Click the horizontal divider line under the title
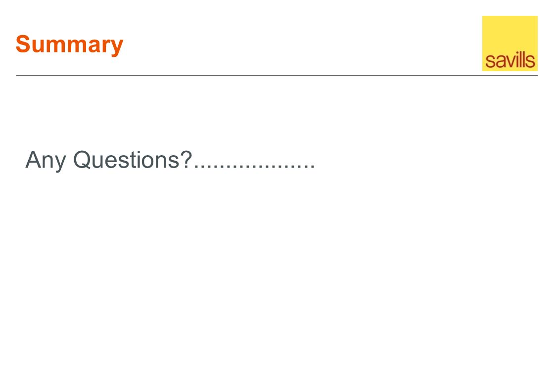The height and width of the screenshot is (392, 555). pos(277,75)
